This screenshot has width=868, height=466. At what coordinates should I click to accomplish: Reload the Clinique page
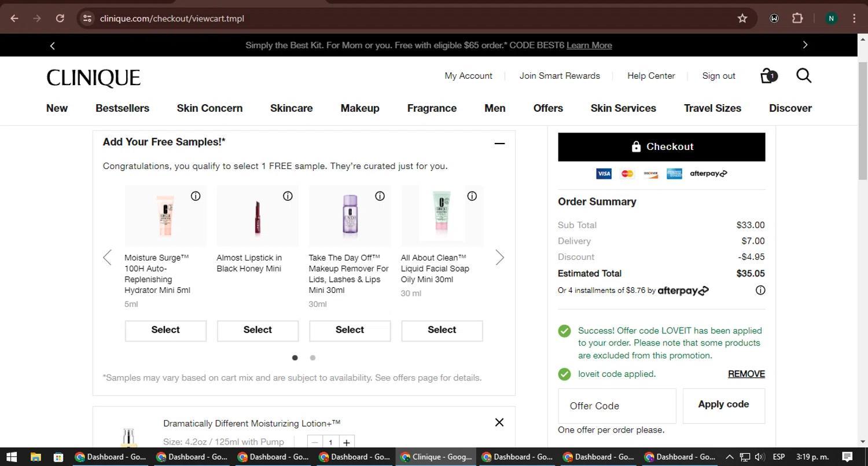coord(60,19)
